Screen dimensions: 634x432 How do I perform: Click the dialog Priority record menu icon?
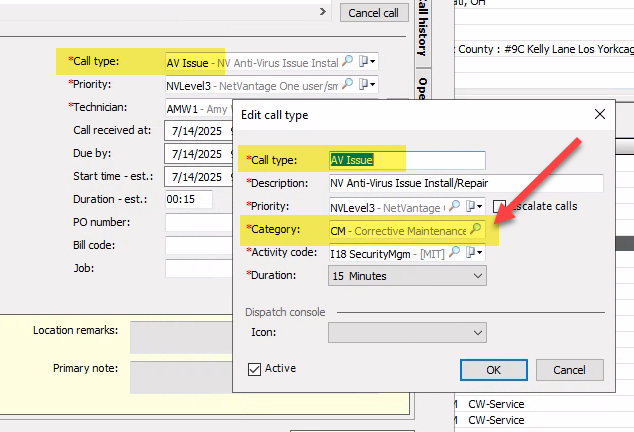tap(472, 207)
